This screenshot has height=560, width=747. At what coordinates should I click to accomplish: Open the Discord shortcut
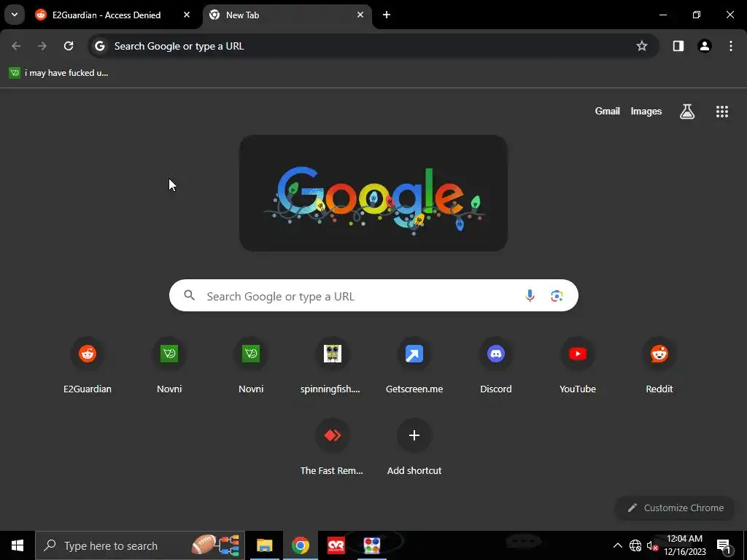496,366
